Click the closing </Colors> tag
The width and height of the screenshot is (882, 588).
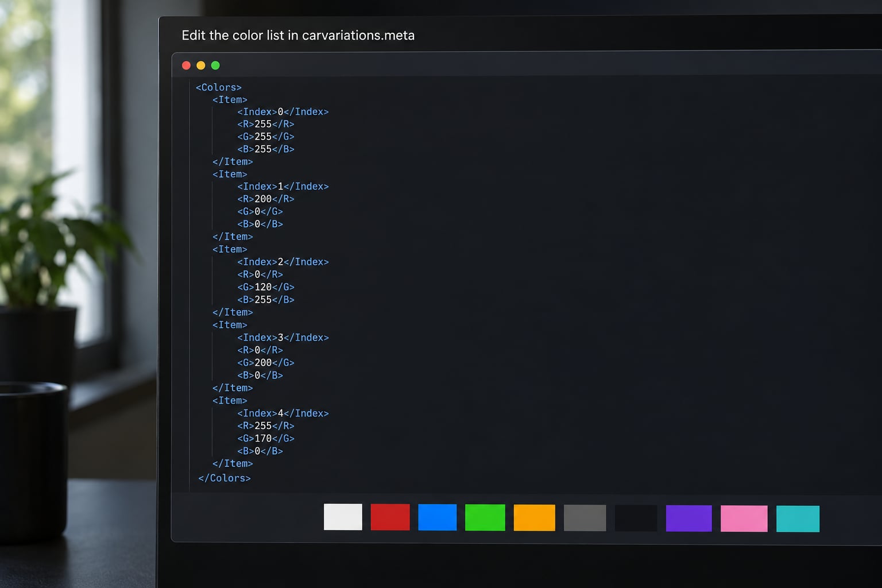pyautogui.click(x=225, y=478)
